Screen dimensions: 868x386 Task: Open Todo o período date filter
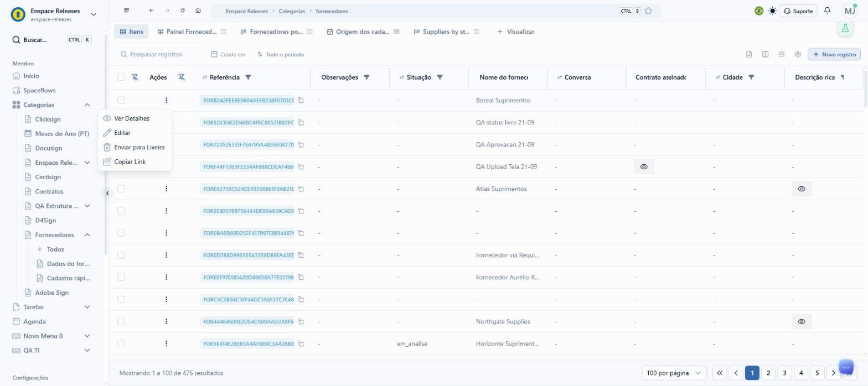coord(280,54)
